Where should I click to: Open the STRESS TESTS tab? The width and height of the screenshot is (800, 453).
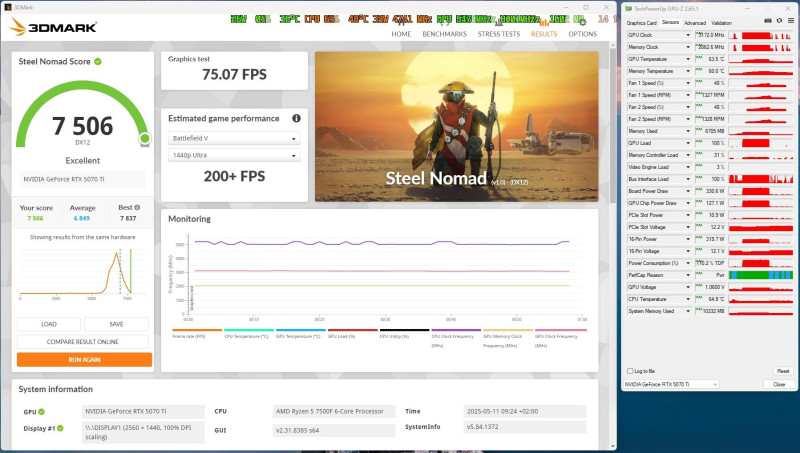tap(498, 34)
